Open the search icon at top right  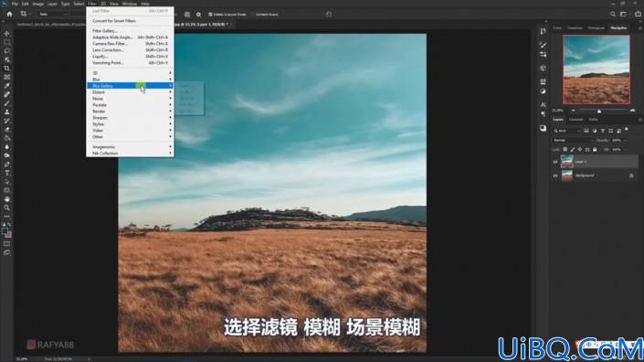pos(613,14)
